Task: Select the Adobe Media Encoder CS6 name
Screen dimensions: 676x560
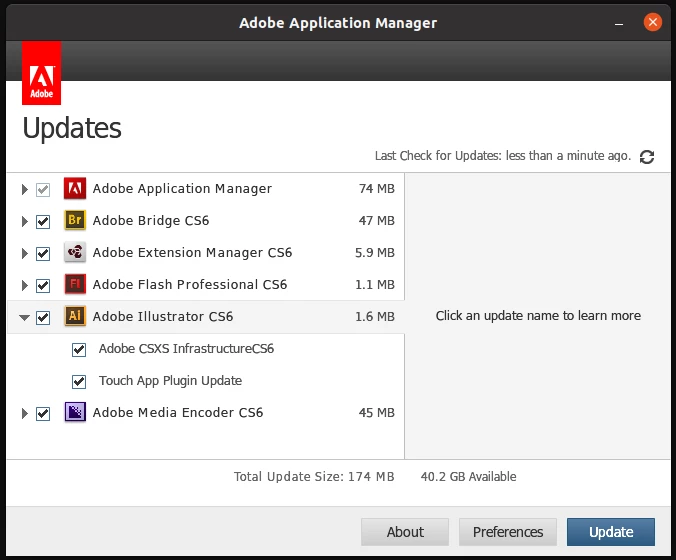Action: point(178,413)
